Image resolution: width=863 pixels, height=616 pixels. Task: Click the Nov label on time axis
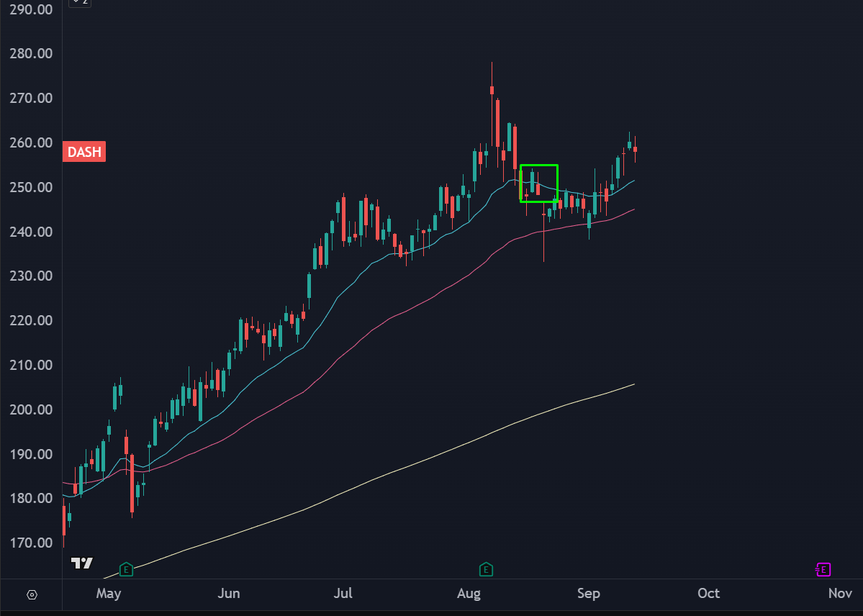point(840,594)
